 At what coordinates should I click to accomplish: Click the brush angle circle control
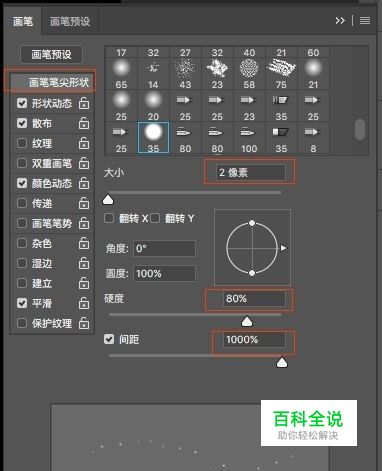(252, 248)
